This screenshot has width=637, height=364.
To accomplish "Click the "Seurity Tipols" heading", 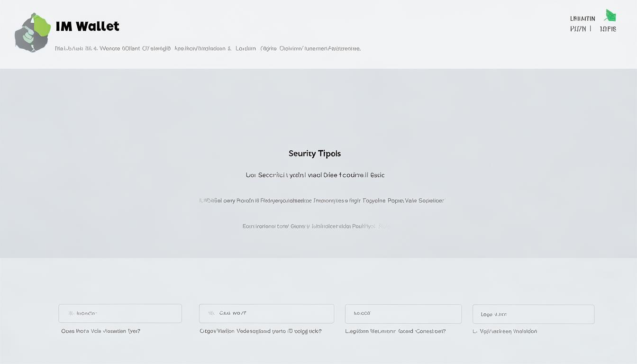I will pyautogui.click(x=315, y=154).
